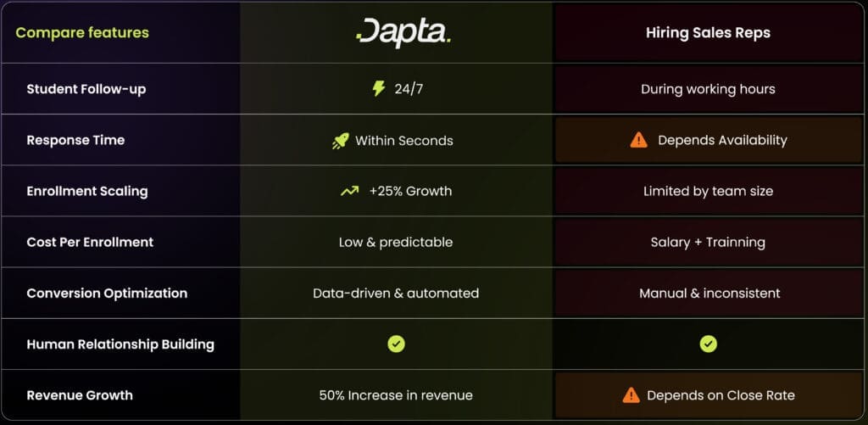
Task: Click the rocket icon beside Within Seconds
Action: click(340, 140)
